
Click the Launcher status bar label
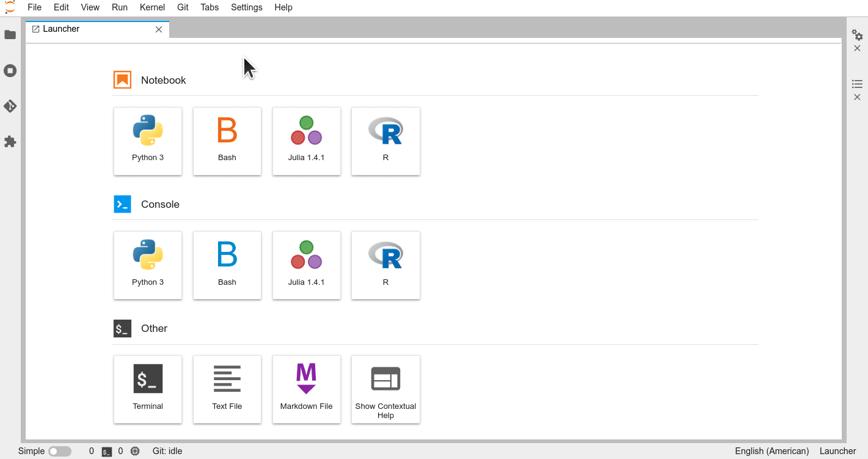tap(837, 451)
